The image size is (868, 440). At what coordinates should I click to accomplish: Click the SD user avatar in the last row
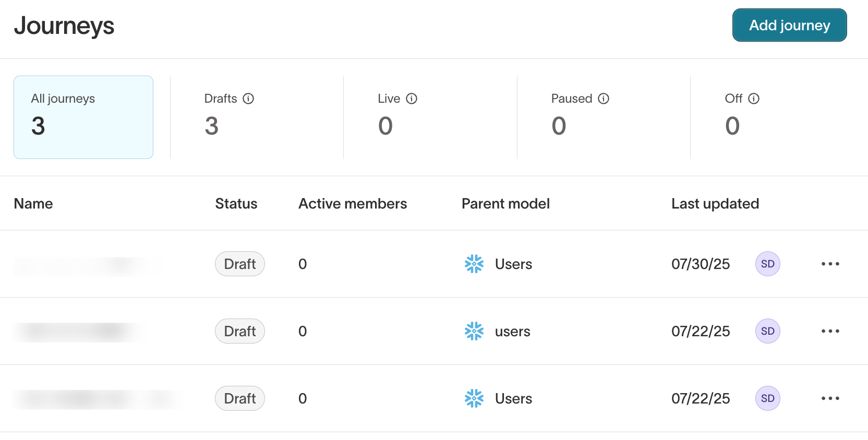(767, 398)
